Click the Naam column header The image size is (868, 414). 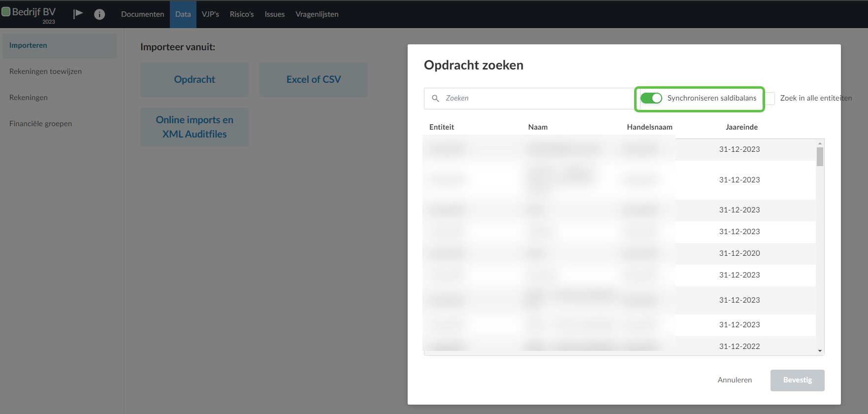click(538, 127)
